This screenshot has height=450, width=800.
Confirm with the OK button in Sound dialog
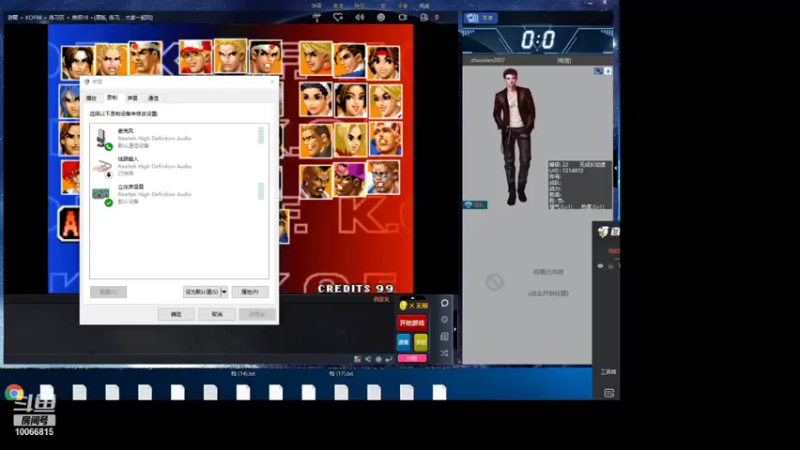pos(176,314)
